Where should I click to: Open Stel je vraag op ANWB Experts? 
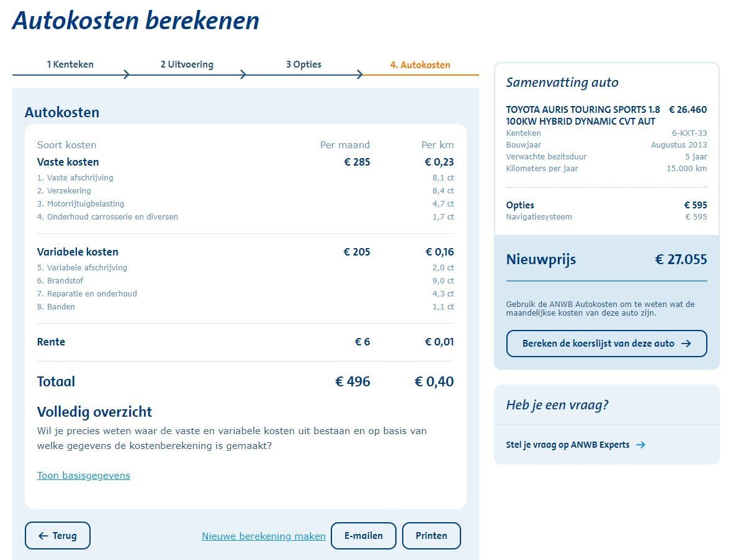pos(568,445)
